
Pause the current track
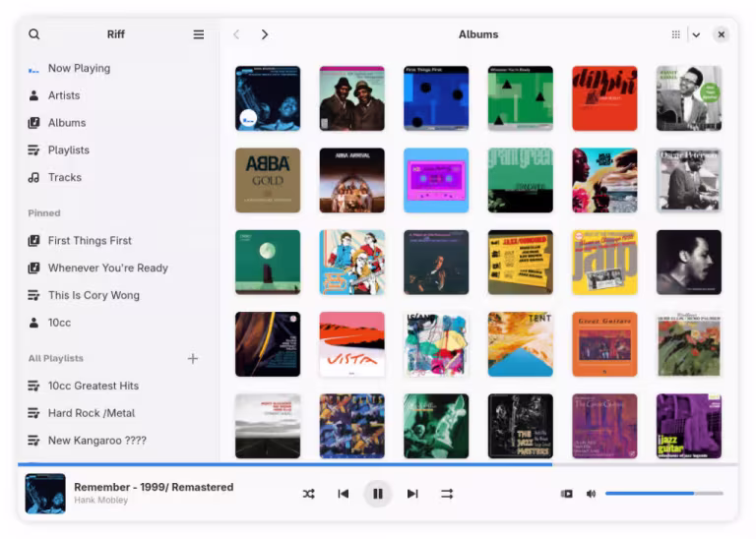pyautogui.click(x=378, y=494)
